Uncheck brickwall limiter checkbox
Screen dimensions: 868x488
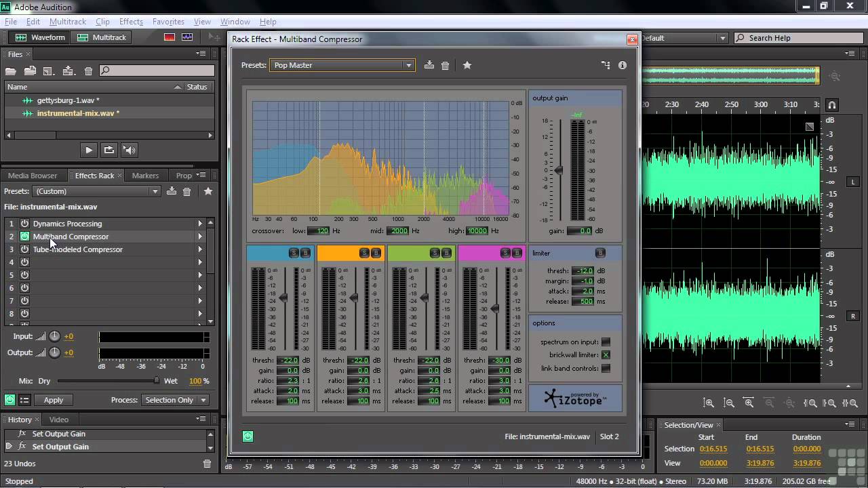(606, 355)
